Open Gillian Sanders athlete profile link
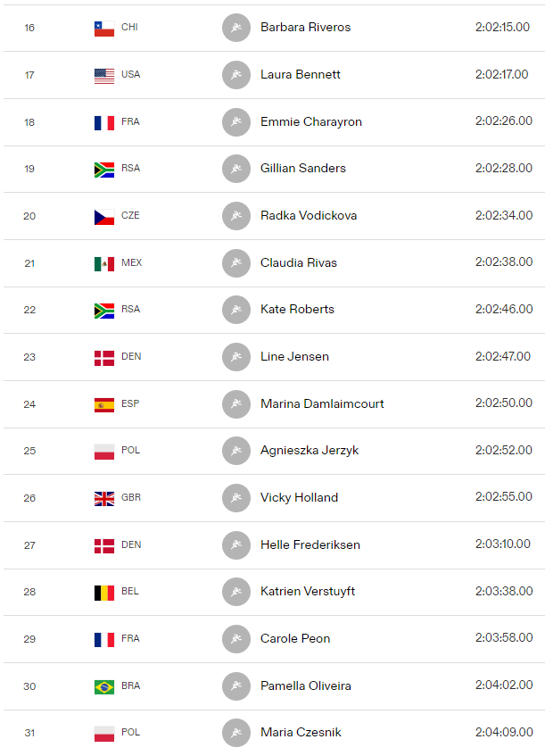 coord(303,169)
